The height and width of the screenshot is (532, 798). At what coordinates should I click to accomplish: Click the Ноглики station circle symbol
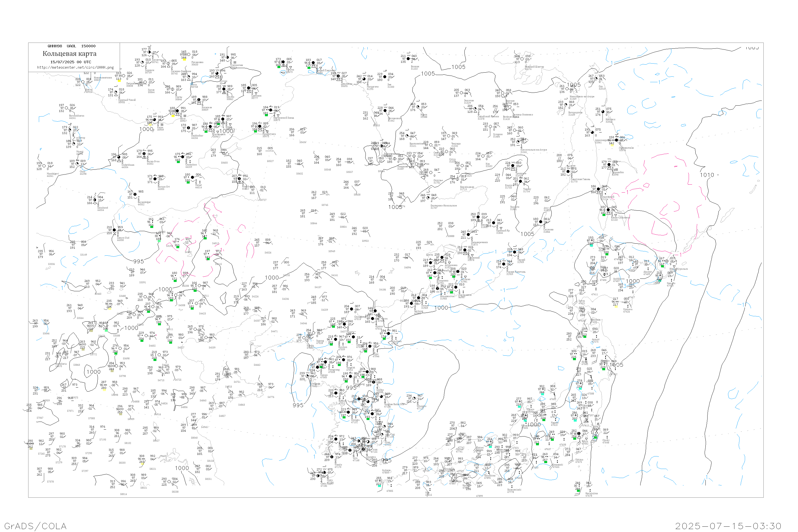(603, 112)
